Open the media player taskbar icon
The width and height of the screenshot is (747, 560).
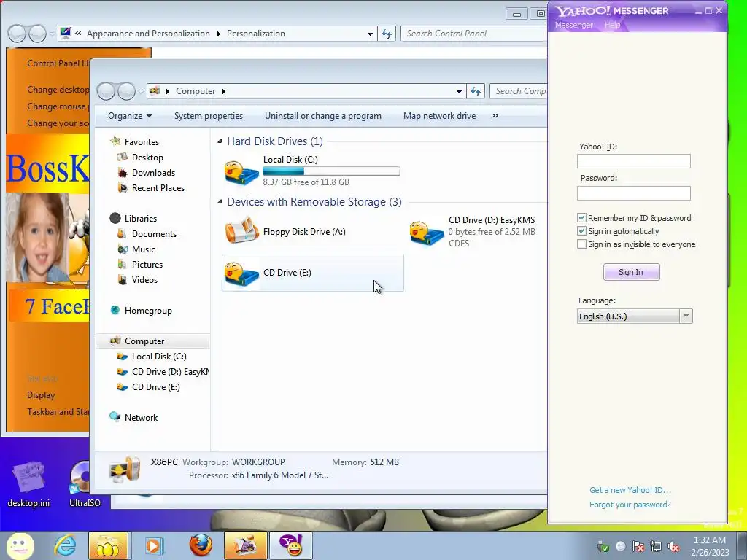153,545
